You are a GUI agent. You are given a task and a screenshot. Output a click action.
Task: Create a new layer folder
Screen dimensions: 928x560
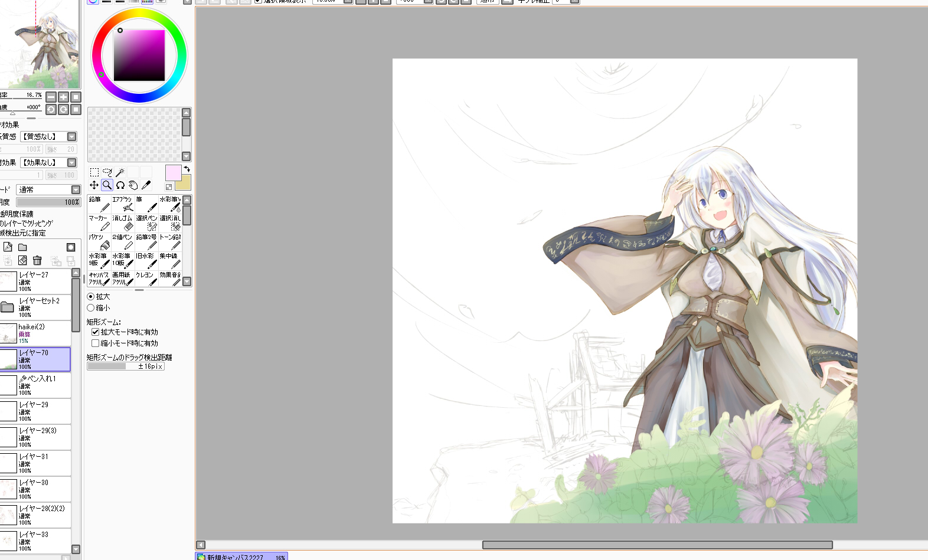(22, 247)
